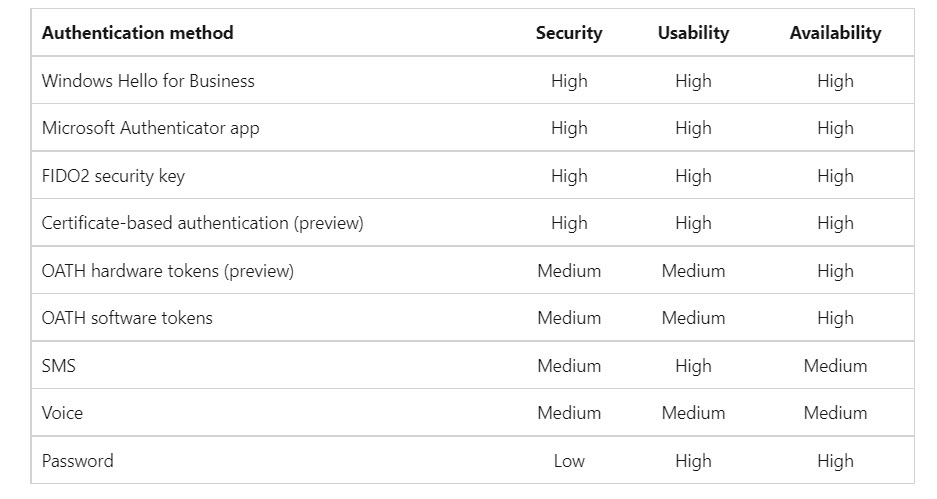Click the Low security value for Password
This screenshot has width=937, height=499.
569,461
